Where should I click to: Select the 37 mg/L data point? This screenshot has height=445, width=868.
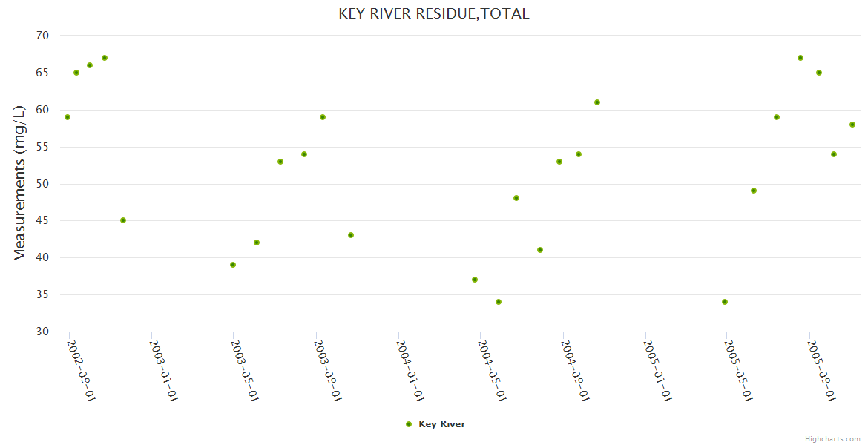click(x=475, y=280)
